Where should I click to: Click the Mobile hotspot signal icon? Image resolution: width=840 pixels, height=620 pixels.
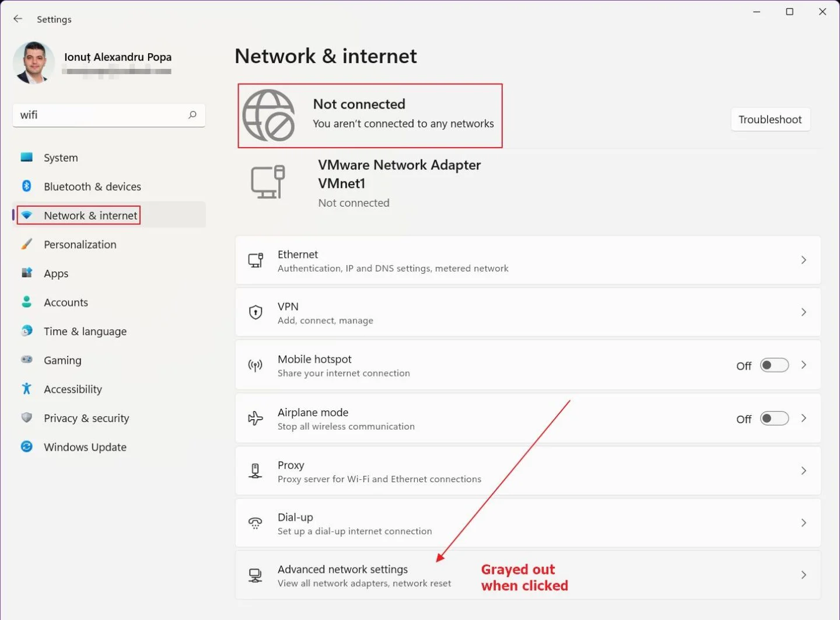pos(256,365)
